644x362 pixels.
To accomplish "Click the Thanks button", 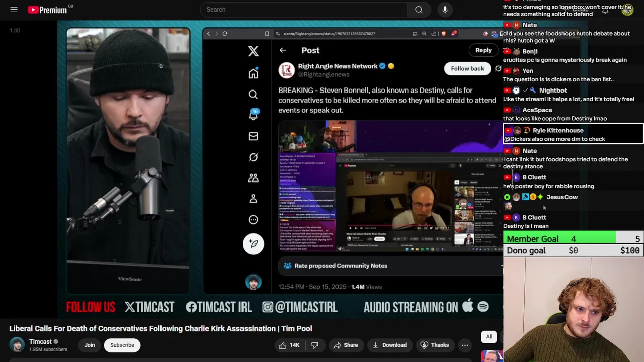I will point(435,345).
